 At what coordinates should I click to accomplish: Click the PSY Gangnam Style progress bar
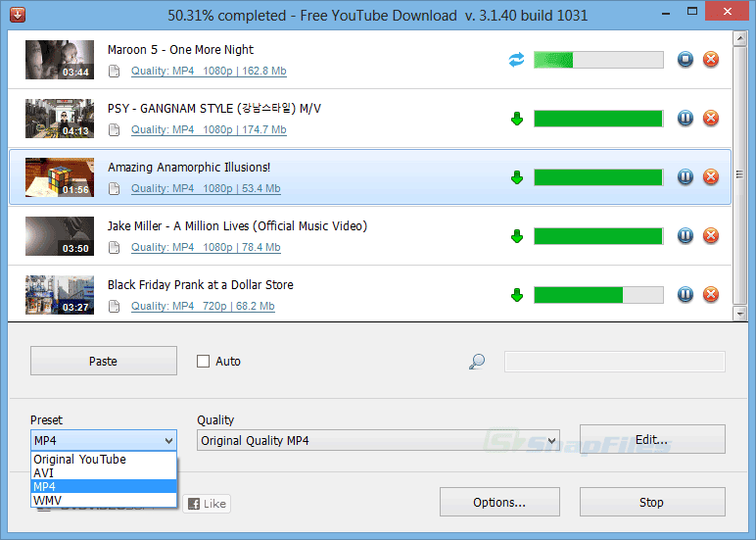pyautogui.click(x=598, y=119)
